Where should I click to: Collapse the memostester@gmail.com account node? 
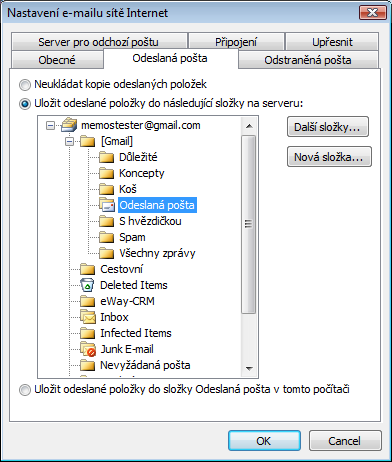click(x=50, y=126)
